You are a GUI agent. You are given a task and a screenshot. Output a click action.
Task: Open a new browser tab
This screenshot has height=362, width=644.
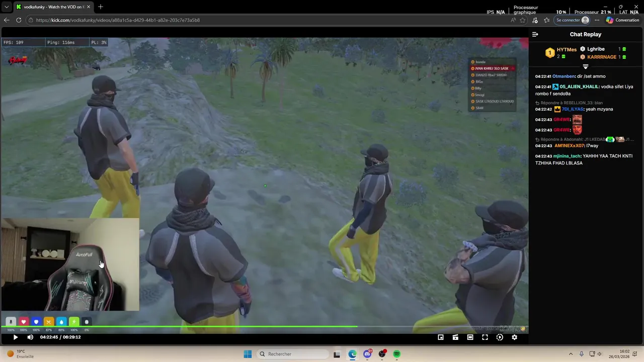[101, 7]
